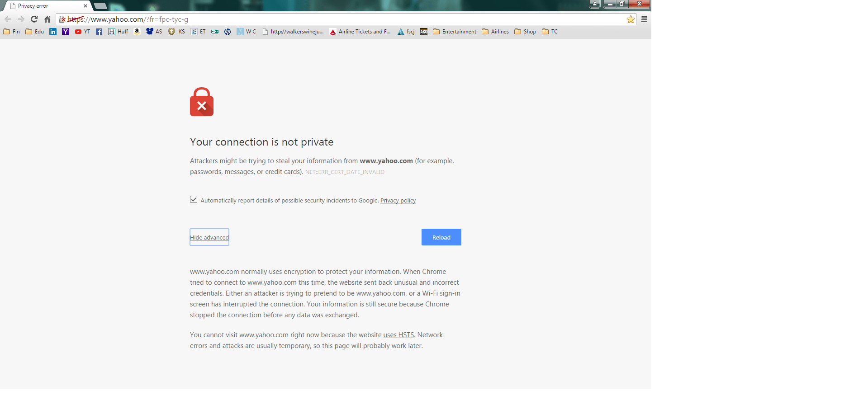Open the Chrome menu with three horizontal lines
868x419 pixels.
click(644, 19)
